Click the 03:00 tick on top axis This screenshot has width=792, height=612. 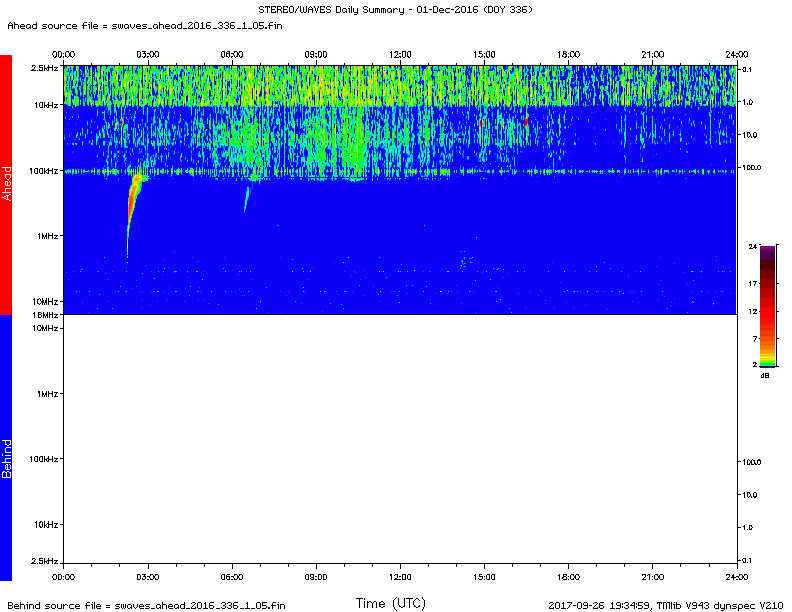[x=148, y=54]
